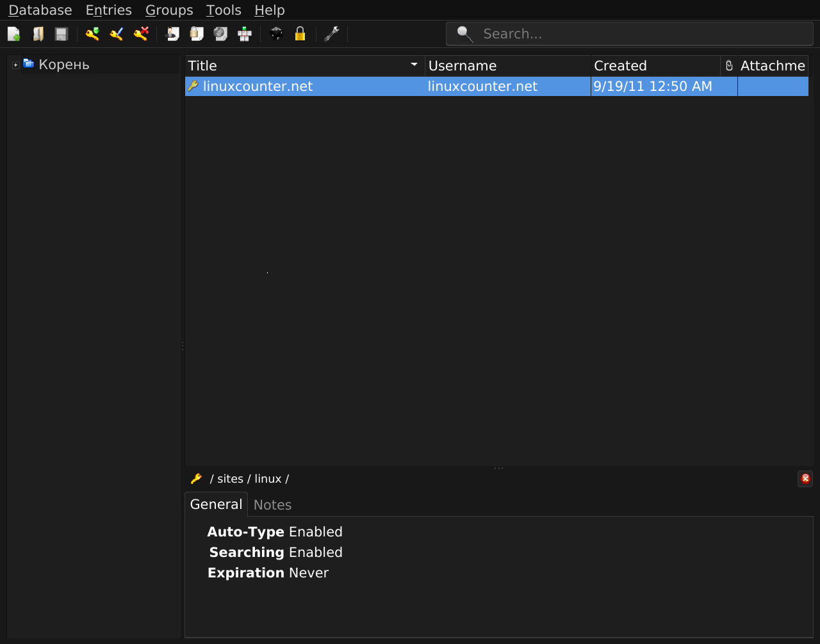This screenshot has width=820, height=644.
Task: Save the current database
Action: pos(61,33)
